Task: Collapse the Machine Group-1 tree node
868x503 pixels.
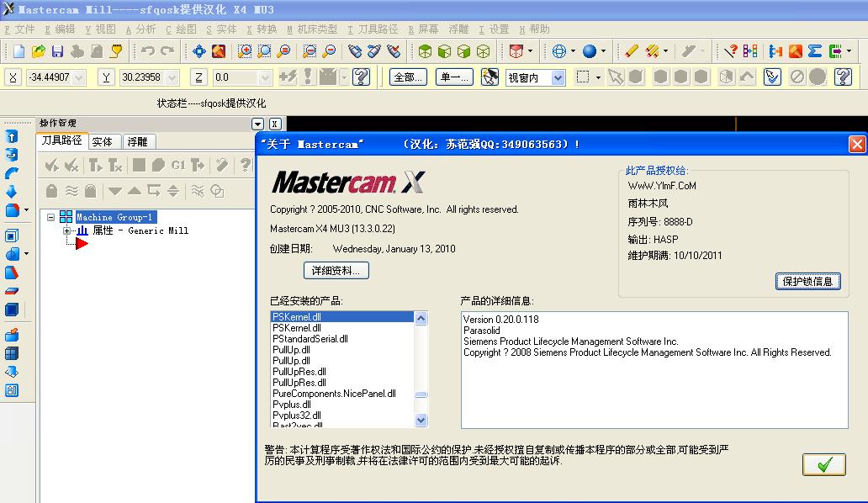Action: [51, 217]
